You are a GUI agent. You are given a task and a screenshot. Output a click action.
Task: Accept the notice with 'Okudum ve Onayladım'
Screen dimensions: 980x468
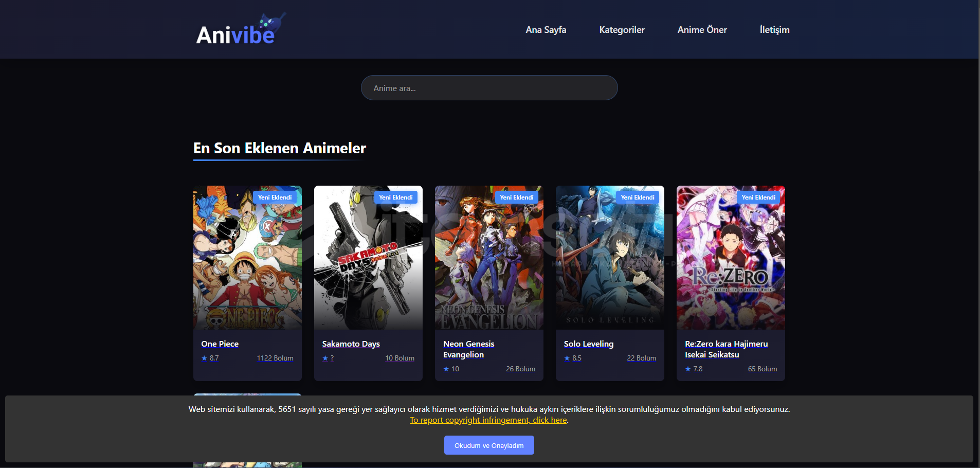tap(489, 445)
